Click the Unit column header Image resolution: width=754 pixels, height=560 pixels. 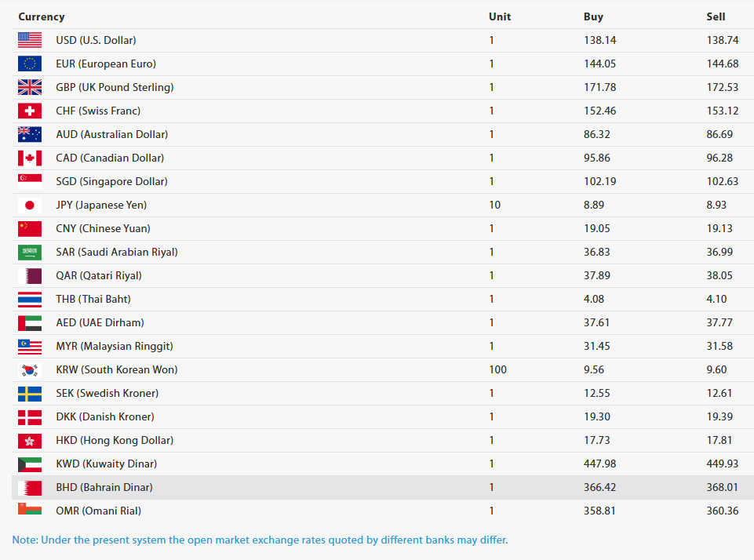499,16
